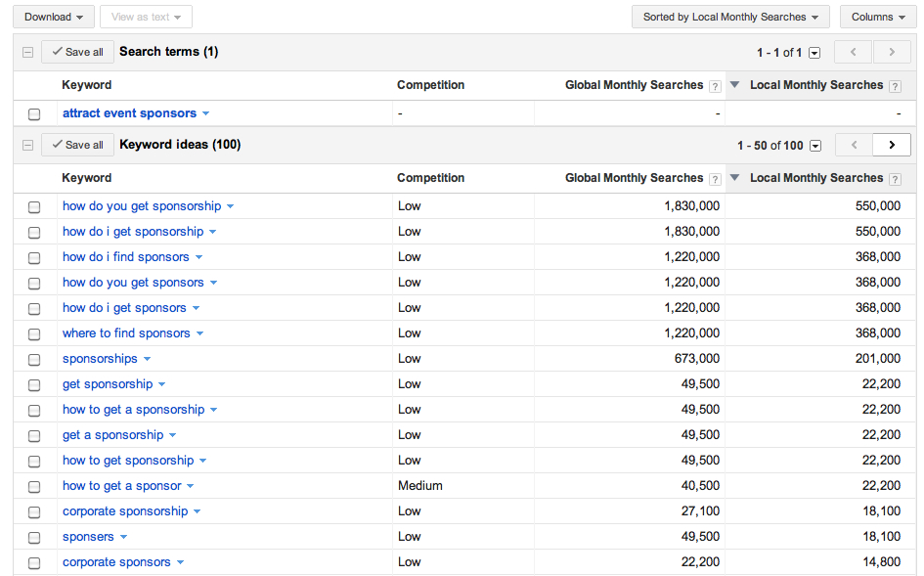Click Save all button for Keyword ideas
This screenshot has height=576, width=924.
click(78, 145)
